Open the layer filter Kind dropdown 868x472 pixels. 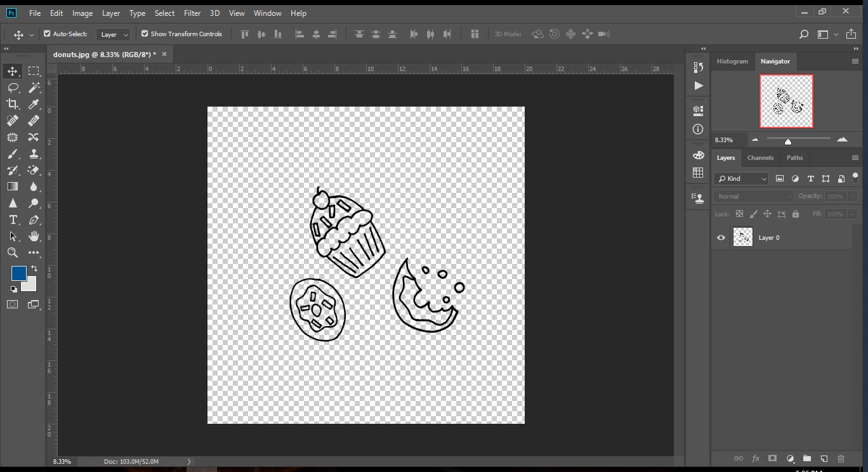741,179
